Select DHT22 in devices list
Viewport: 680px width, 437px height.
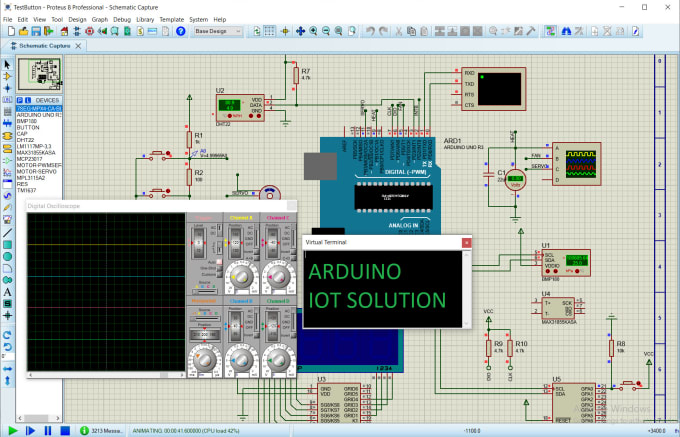click(39, 140)
